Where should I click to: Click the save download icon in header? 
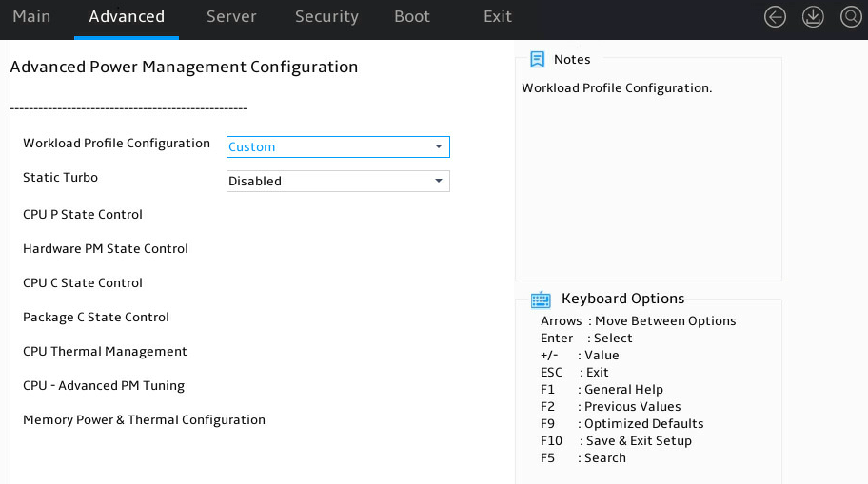coord(813,16)
